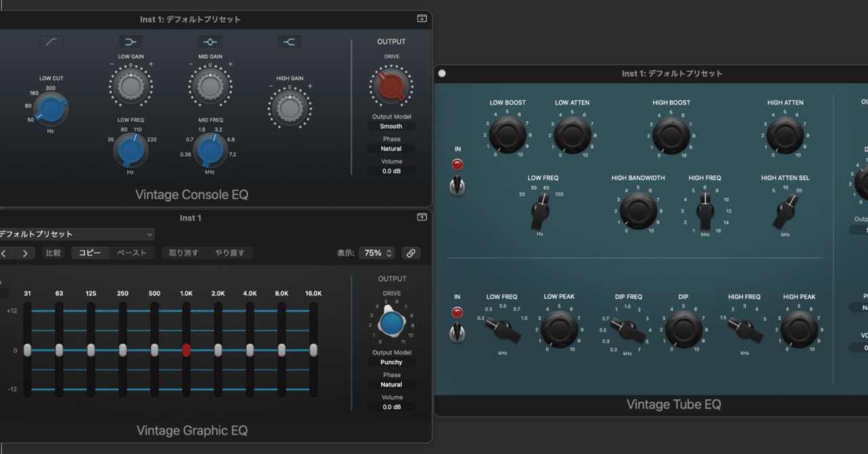Turn the DRIVE knob on Vintage Console EQ

[391, 85]
